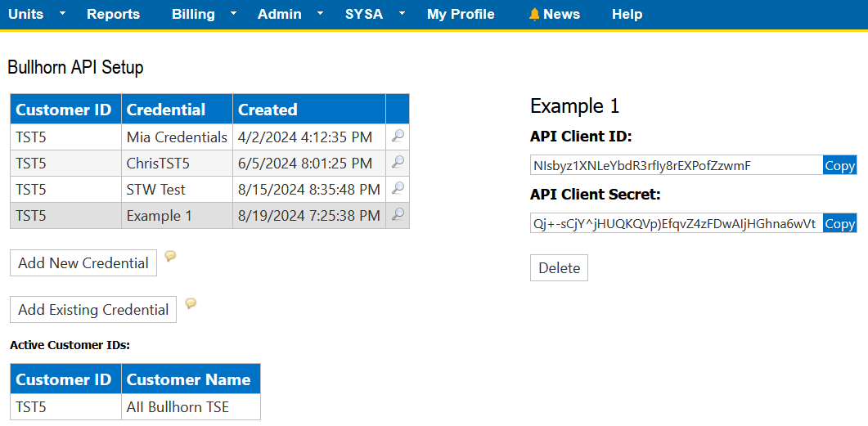This screenshot has width=868, height=426.
Task: Open ChrisTST5 credential magnifier icon
Action: 398,162
